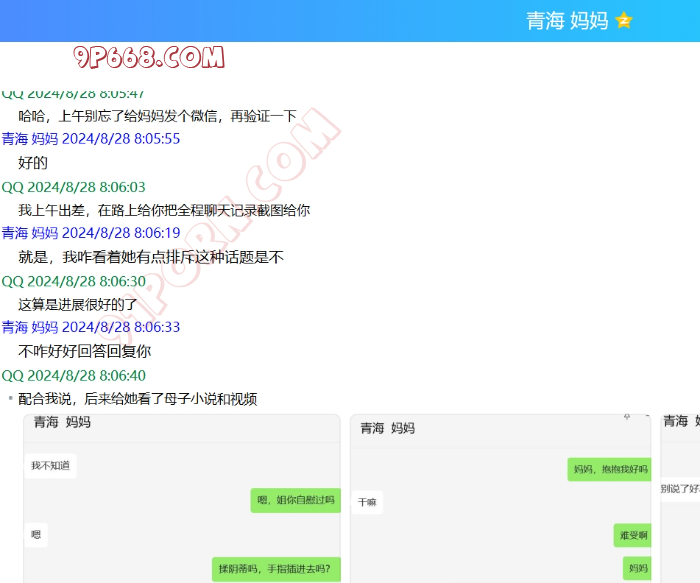Click the 我不知道 bubble in first screenshot
This screenshot has height=583, width=700.
pos(50,466)
